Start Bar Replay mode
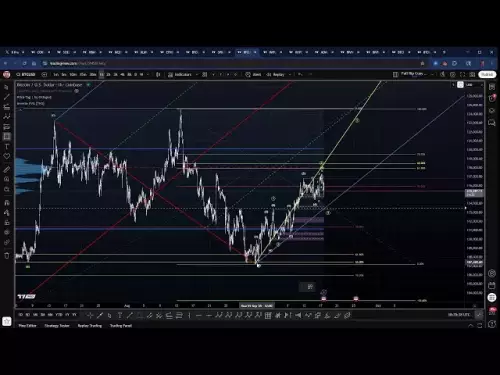This screenshot has height=375, width=500. 276,75
